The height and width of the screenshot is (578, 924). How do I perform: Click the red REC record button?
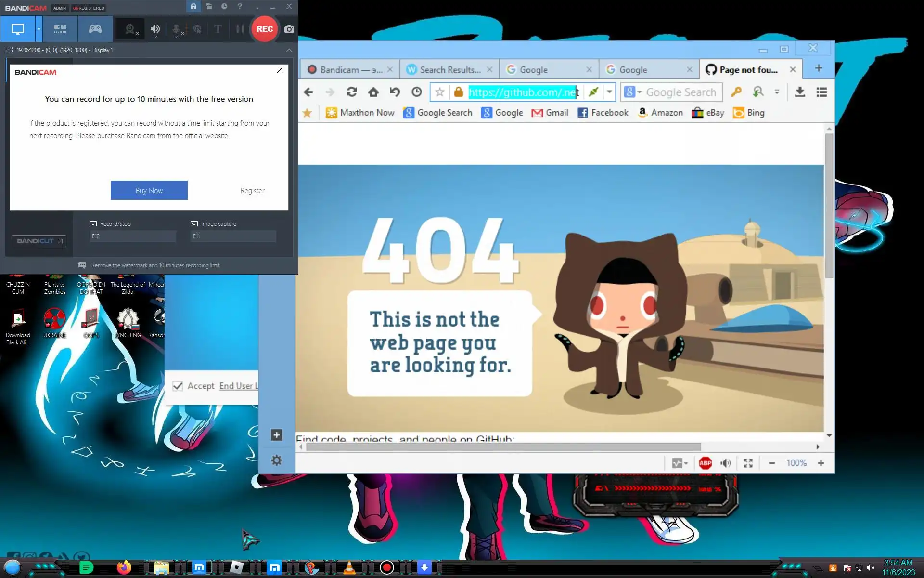click(x=264, y=29)
